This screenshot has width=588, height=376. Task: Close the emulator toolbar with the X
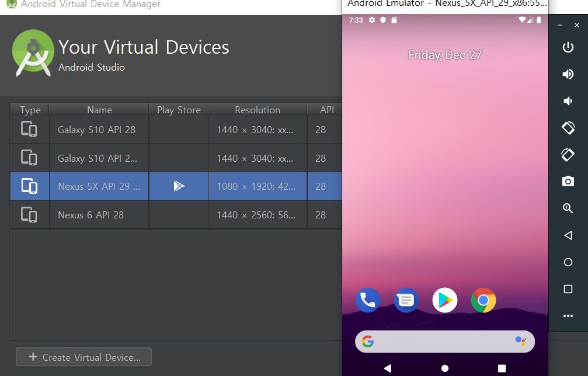[x=577, y=25]
